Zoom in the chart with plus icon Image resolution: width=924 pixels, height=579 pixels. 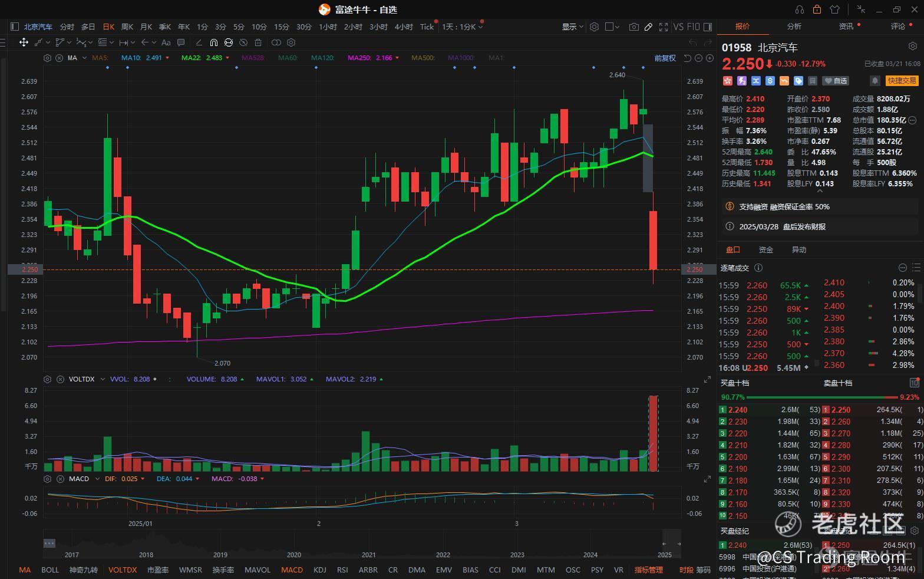(x=709, y=58)
